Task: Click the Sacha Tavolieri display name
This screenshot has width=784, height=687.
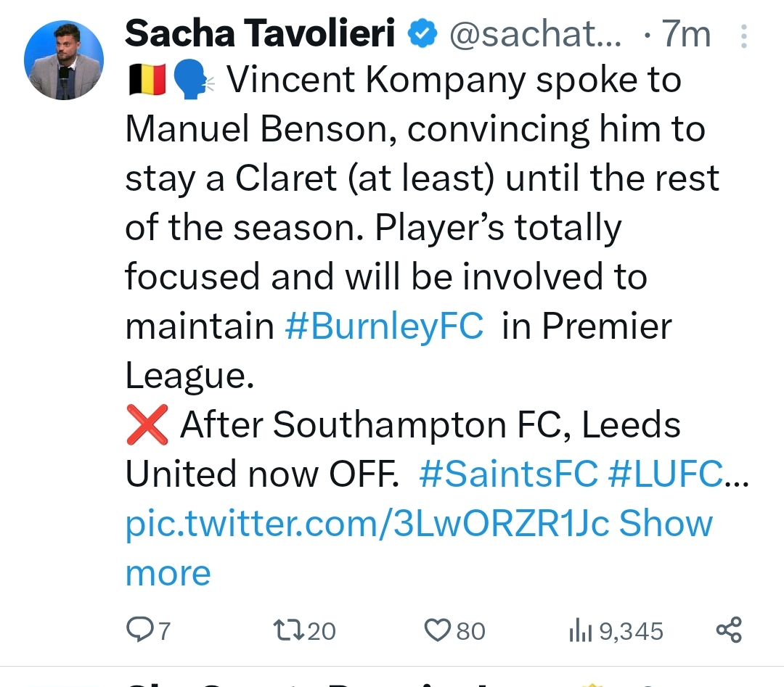Action: [x=261, y=34]
